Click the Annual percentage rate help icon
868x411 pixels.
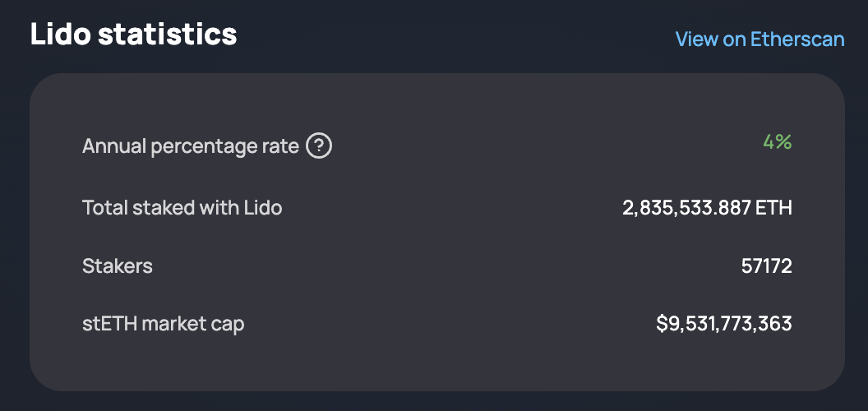pos(319,147)
